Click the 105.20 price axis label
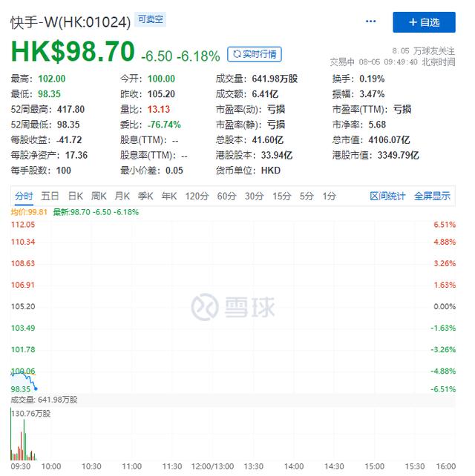This screenshot has width=475, height=476. click(x=23, y=307)
